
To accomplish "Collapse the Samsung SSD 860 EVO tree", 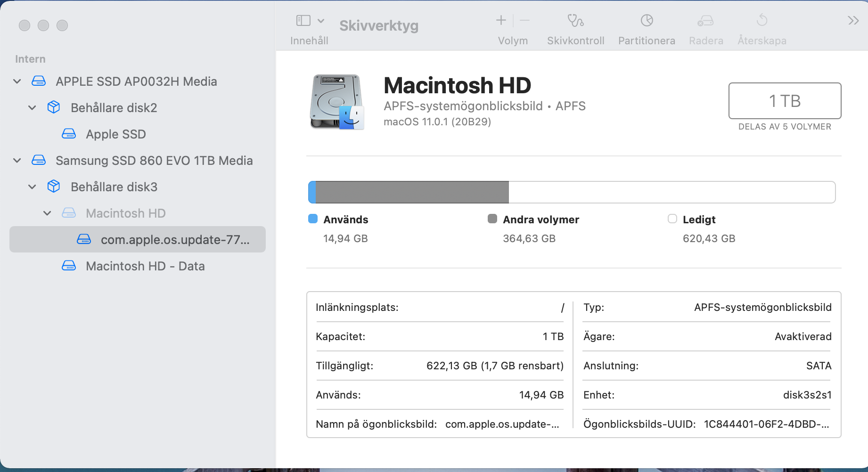I will pos(17,161).
